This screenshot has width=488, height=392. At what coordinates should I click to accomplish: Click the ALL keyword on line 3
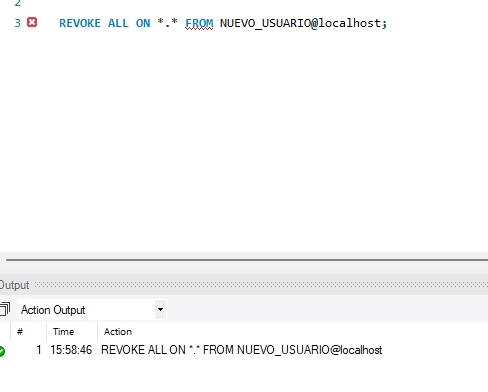118,23
